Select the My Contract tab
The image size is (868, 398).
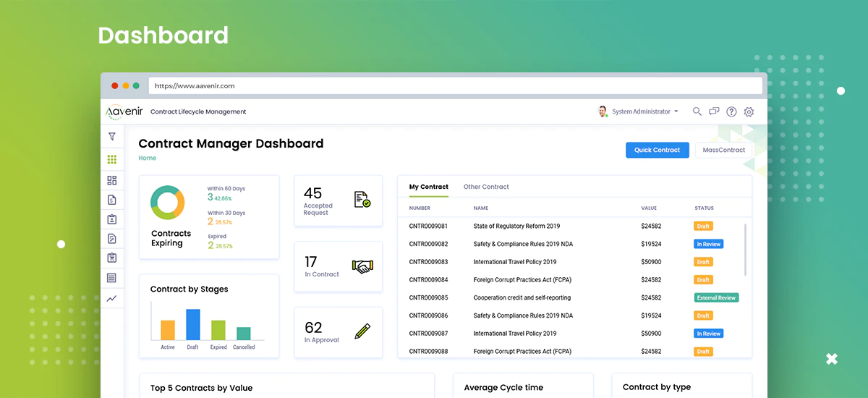click(x=429, y=187)
